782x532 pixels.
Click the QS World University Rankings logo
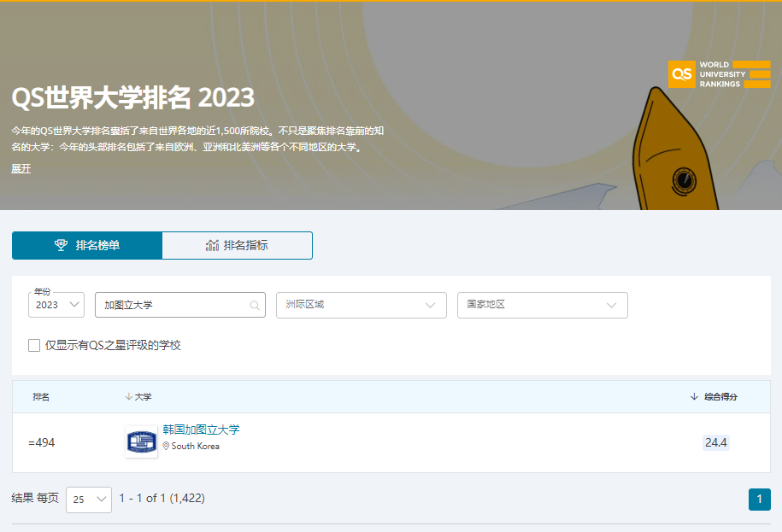pos(719,74)
